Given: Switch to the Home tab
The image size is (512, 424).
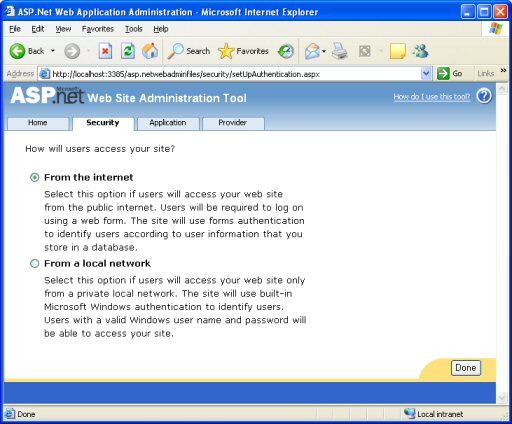Looking at the screenshot, I should click(38, 123).
